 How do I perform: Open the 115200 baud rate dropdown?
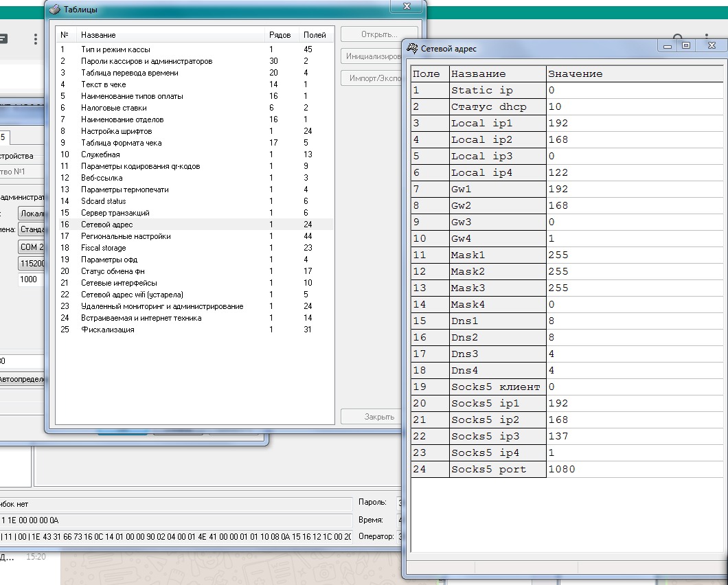click(32, 263)
